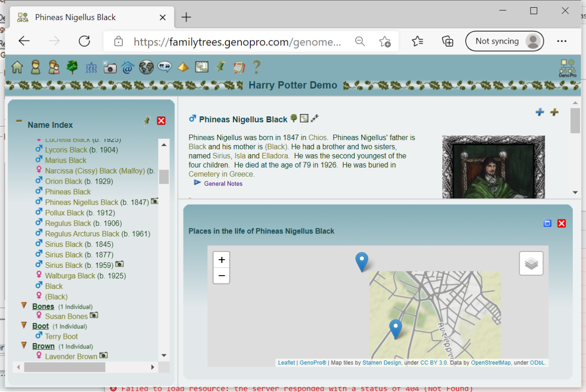586x392 pixels.
Task: Select Lavender Brown in index
Action: (72, 356)
